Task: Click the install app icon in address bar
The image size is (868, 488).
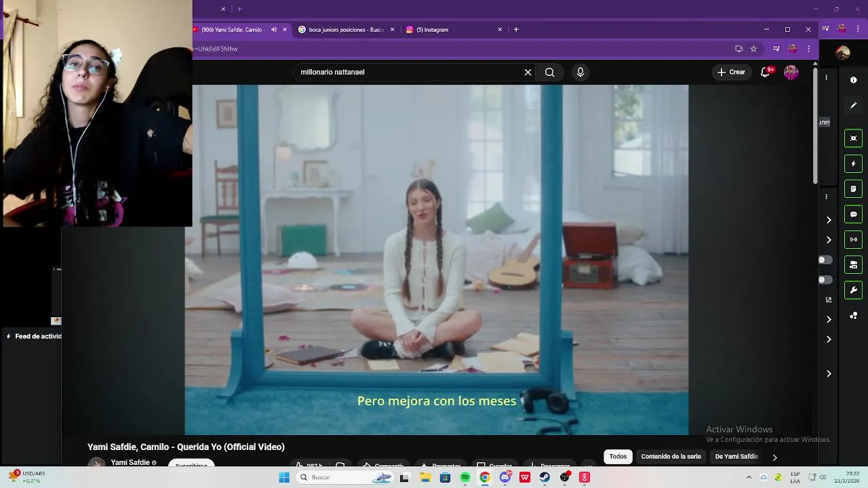Action: 738,49
